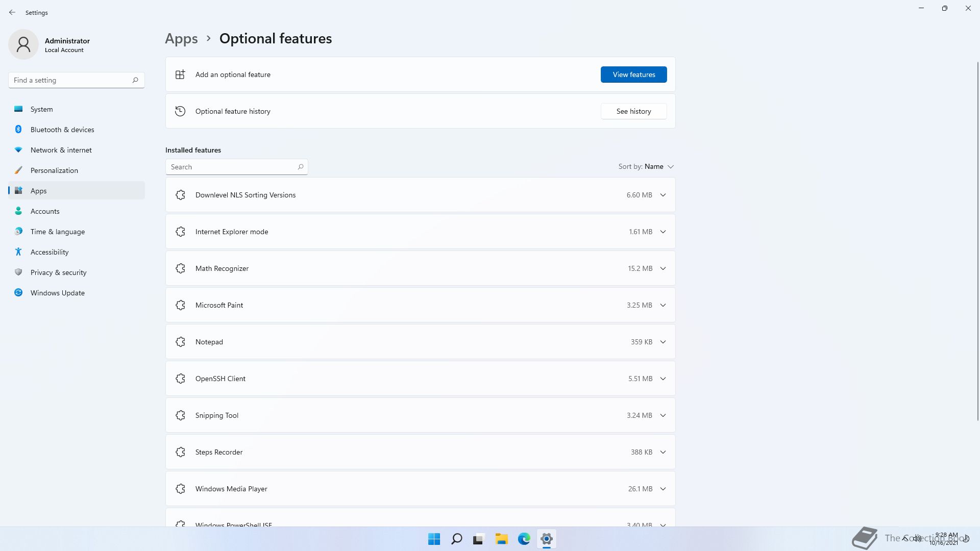Expand Windows Media Player chevron

click(x=663, y=489)
